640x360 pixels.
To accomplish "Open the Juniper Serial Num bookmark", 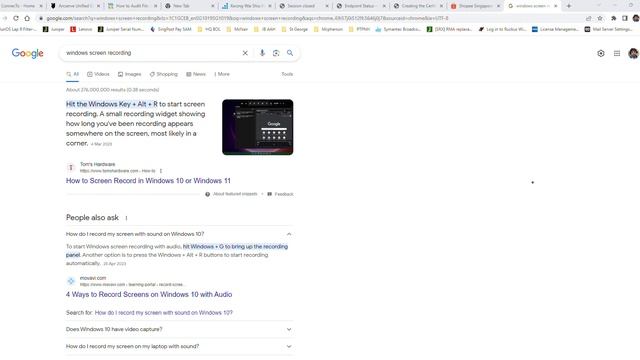I will point(121,29).
